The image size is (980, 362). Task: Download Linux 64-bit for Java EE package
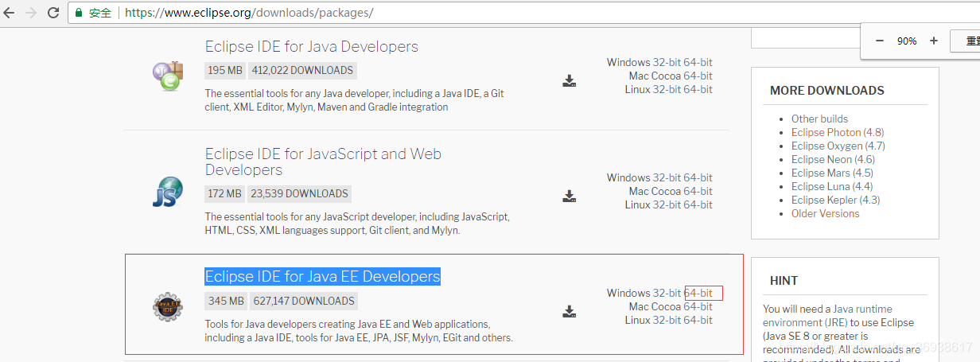(x=698, y=320)
